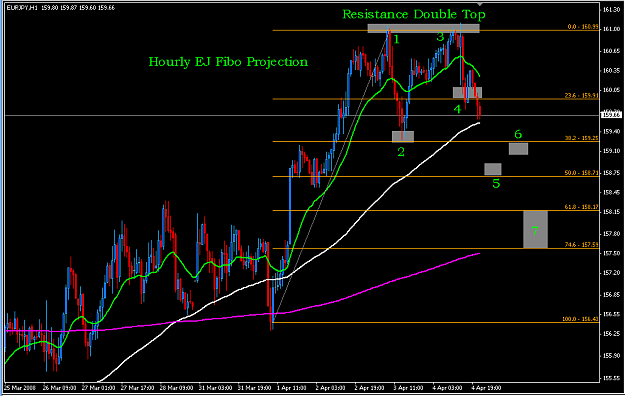Image resolution: width=625 pixels, height=396 pixels.
Task: Click the '26 Mar 09:00' time axis label
Action: (x=59, y=388)
